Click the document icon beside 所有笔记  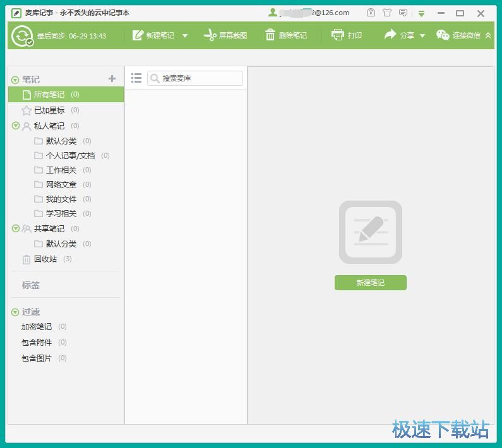point(27,95)
